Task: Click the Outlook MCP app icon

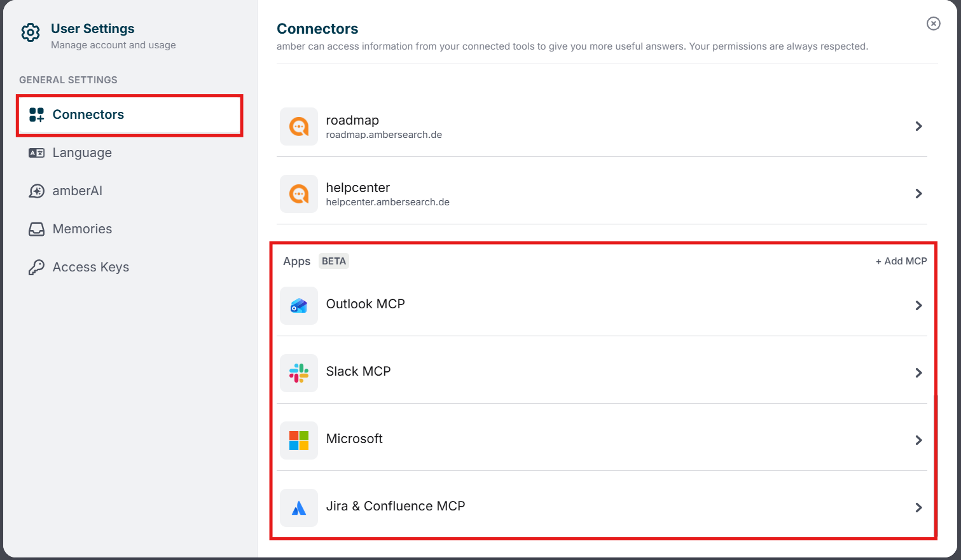Action: (x=299, y=306)
